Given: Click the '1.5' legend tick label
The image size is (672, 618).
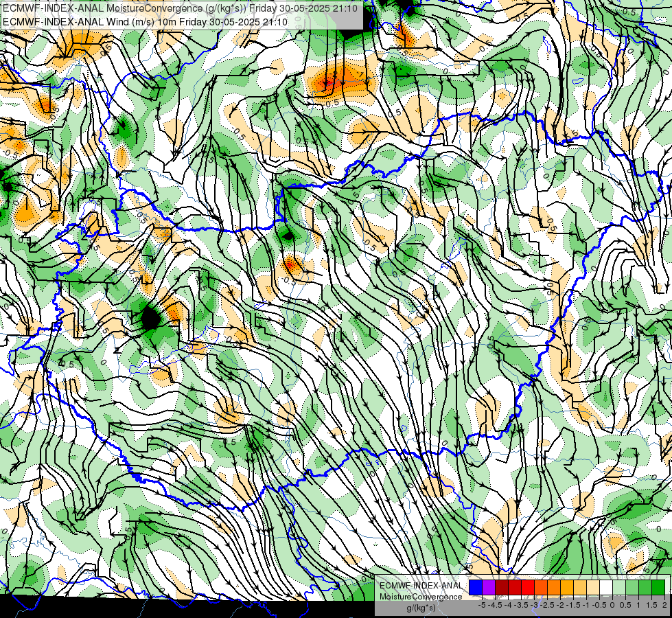Looking at the screenshot, I should pos(652,605).
